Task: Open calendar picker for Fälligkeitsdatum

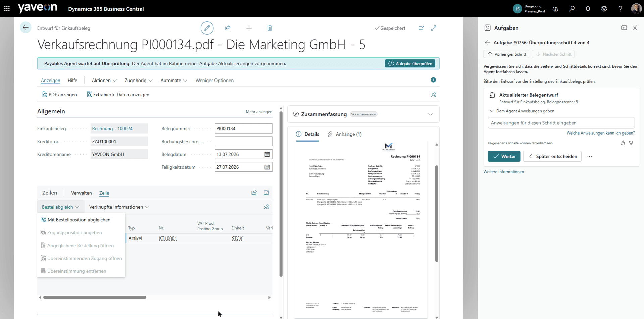Action: click(267, 167)
